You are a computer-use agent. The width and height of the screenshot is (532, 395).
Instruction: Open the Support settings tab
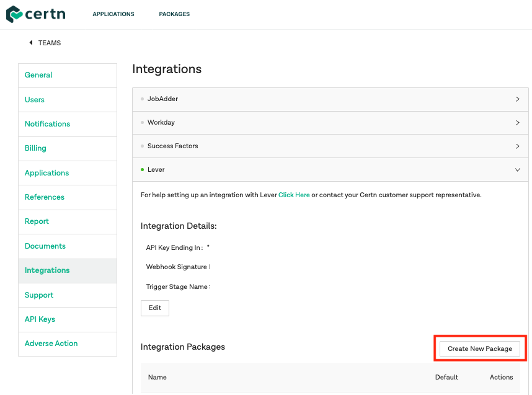click(68, 295)
